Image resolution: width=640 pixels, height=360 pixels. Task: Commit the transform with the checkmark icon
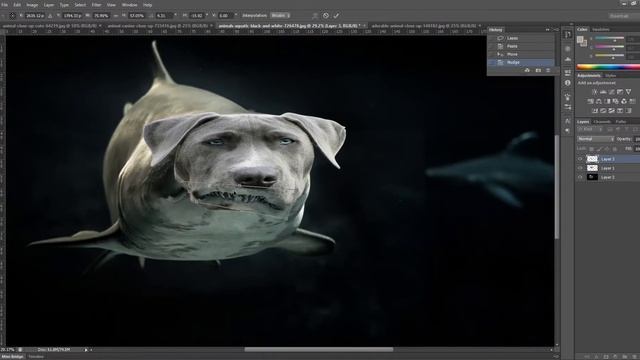pos(336,16)
